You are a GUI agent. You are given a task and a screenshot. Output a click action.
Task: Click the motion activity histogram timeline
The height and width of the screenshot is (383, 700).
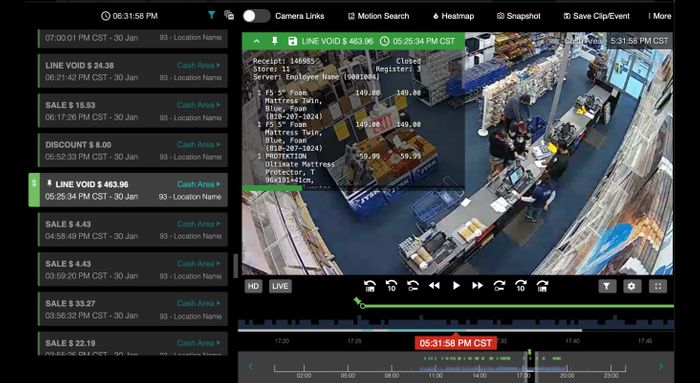click(455, 322)
